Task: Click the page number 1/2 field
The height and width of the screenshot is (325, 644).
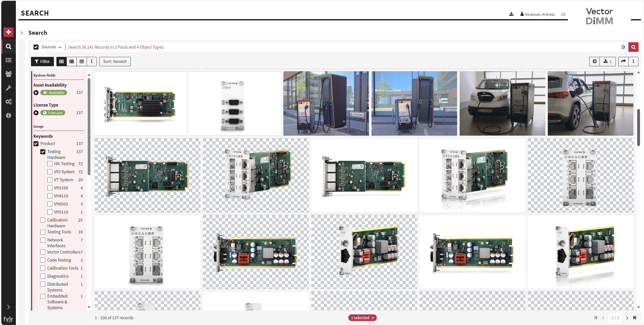Action: [615, 318]
